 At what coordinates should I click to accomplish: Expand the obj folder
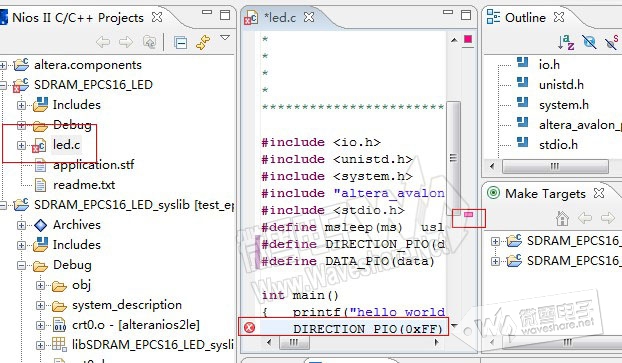pyautogui.click(x=40, y=285)
